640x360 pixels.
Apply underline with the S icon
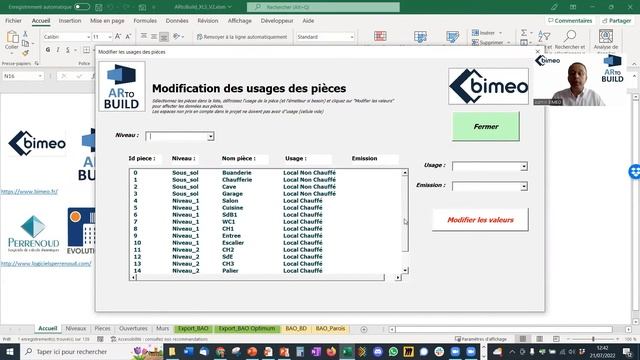click(67, 49)
